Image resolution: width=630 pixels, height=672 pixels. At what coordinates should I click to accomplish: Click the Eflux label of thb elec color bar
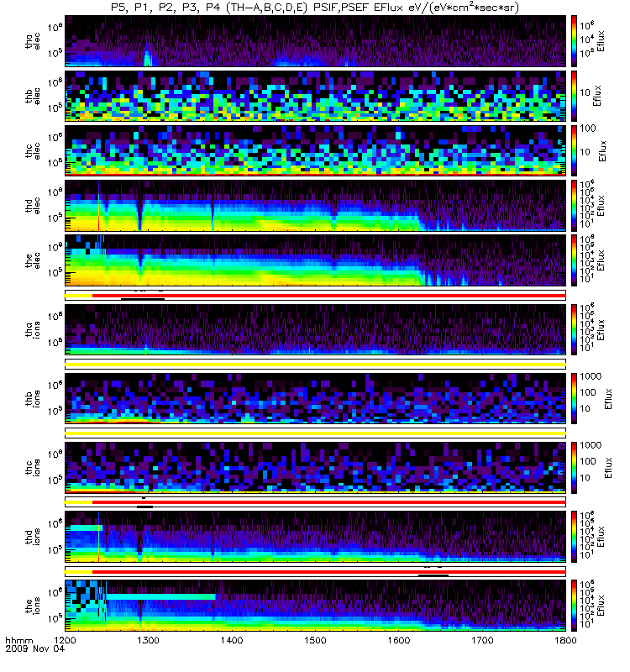[597, 96]
